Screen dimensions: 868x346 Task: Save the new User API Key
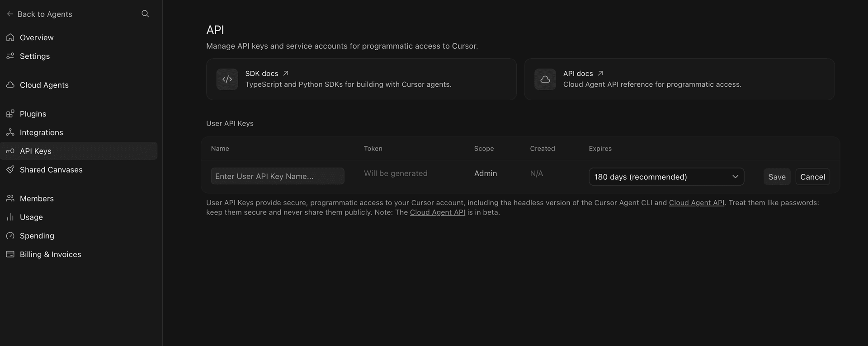coord(777,177)
